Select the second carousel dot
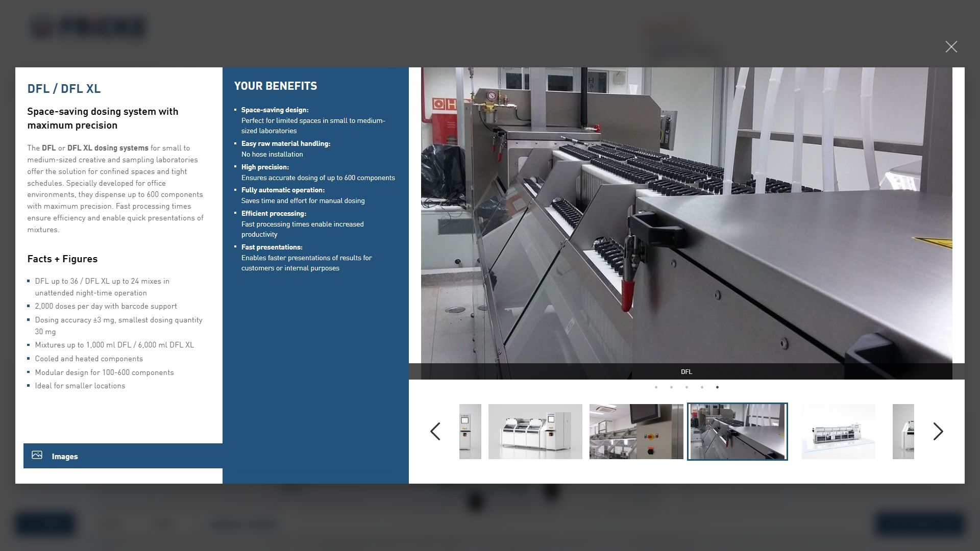Image resolution: width=980 pixels, height=551 pixels. pos(671,387)
